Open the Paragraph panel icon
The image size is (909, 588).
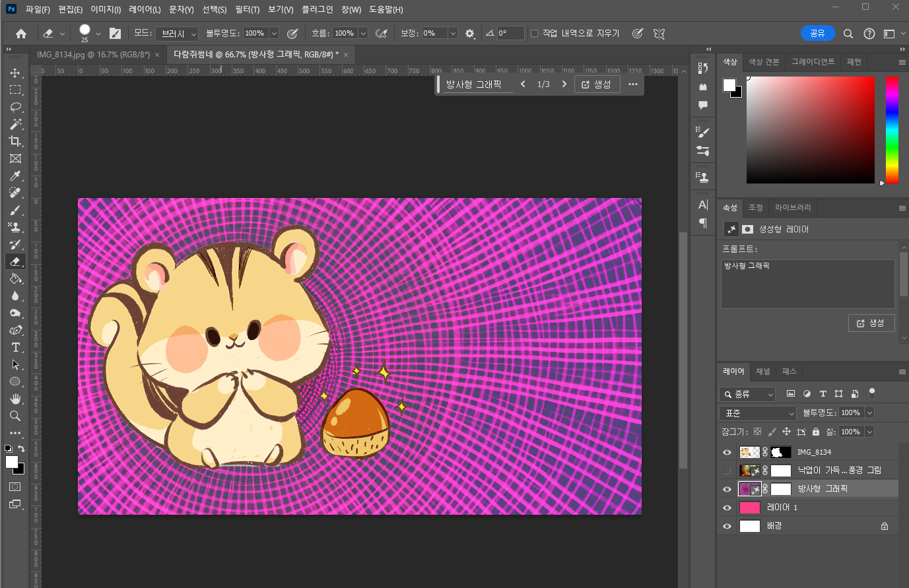click(x=703, y=223)
